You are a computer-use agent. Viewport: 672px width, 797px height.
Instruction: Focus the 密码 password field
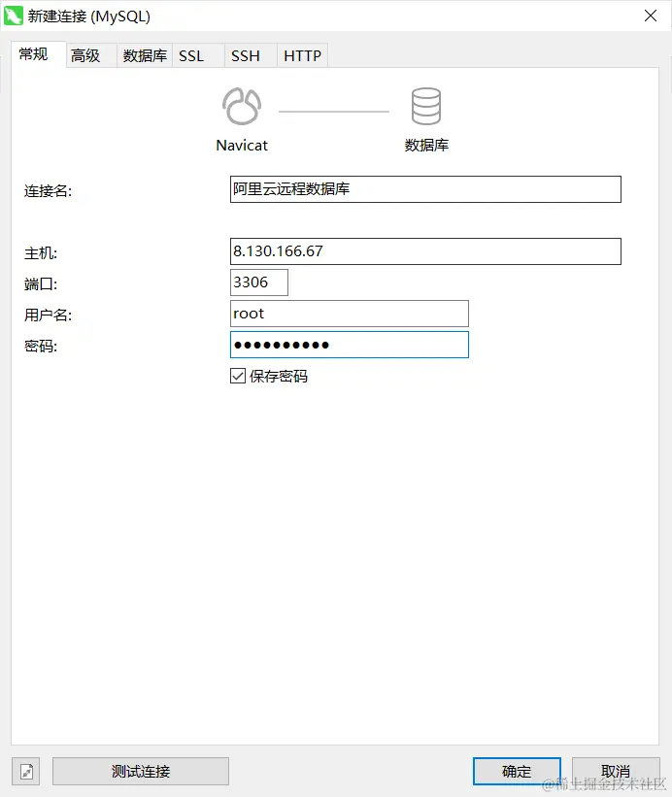tap(350, 345)
